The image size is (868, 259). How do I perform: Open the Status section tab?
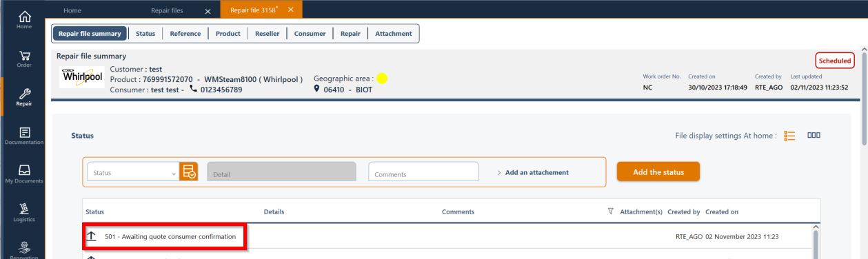[145, 34]
